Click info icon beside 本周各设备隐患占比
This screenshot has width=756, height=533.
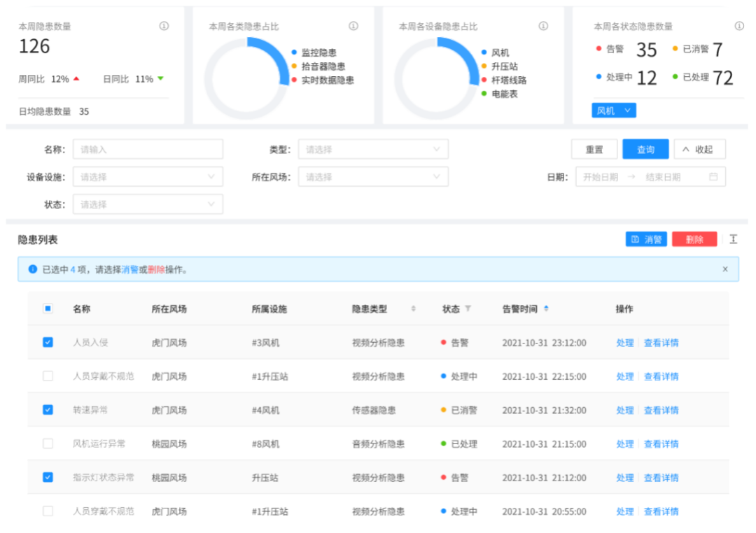[x=543, y=26]
